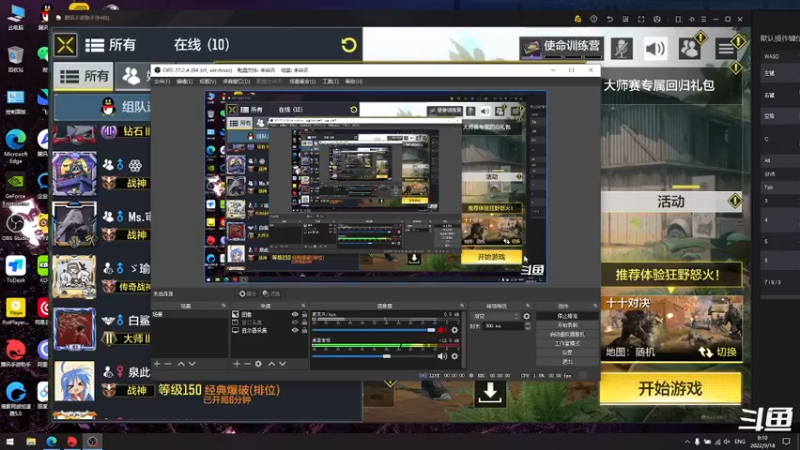Screen dimensions: 800x450
Task: Open the friends team icon in game header
Action: [689, 49]
